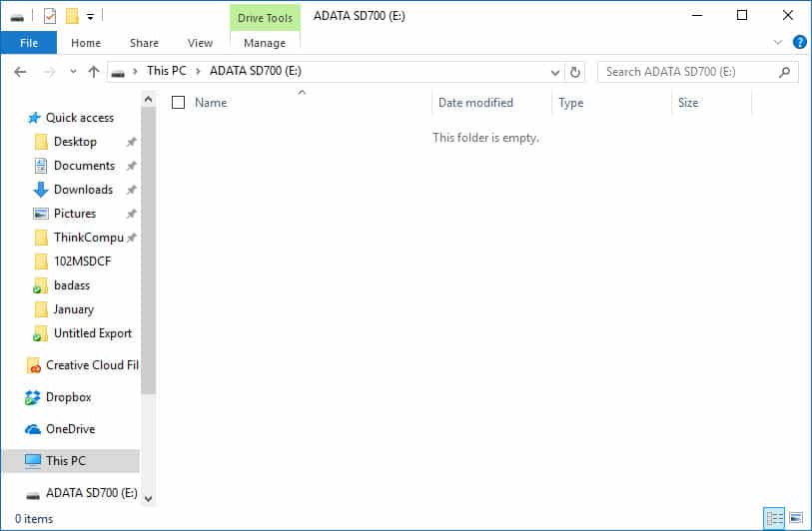Click the New Folder quick access icon

click(x=72, y=17)
